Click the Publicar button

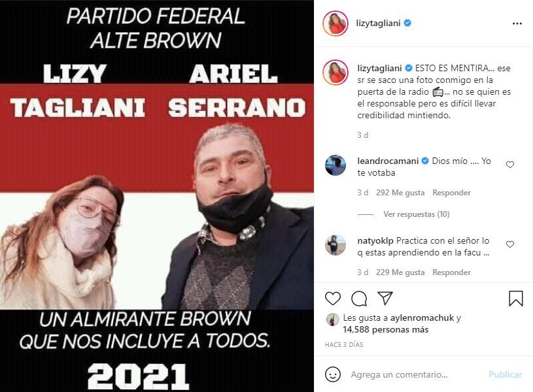point(505,374)
